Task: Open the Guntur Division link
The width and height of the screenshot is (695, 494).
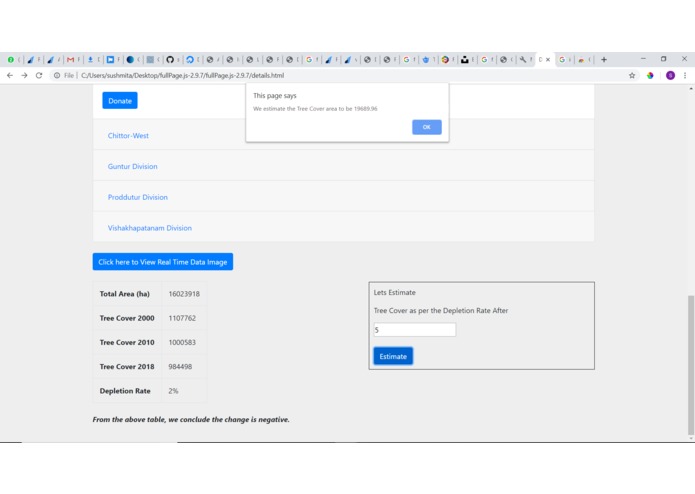Action: (x=133, y=166)
